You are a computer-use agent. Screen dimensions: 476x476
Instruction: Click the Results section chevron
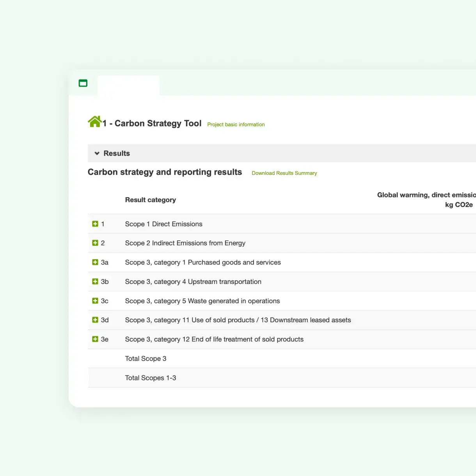click(97, 153)
